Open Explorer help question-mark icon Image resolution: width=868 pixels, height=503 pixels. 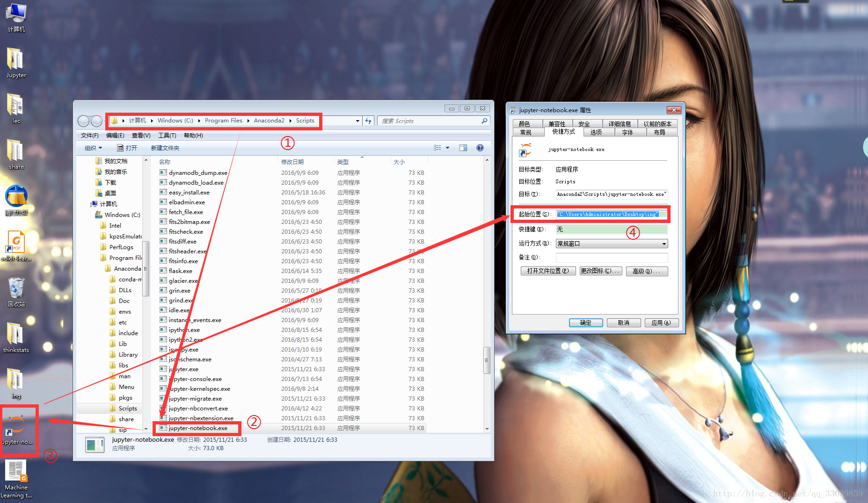(x=480, y=148)
